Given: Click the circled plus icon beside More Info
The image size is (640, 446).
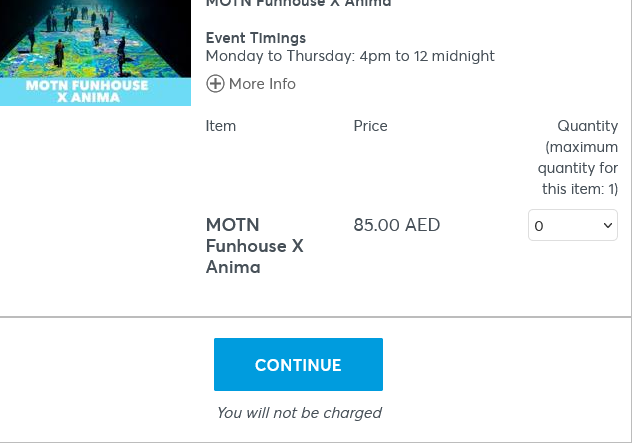Looking at the screenshot, I should [x=215, y=84].
